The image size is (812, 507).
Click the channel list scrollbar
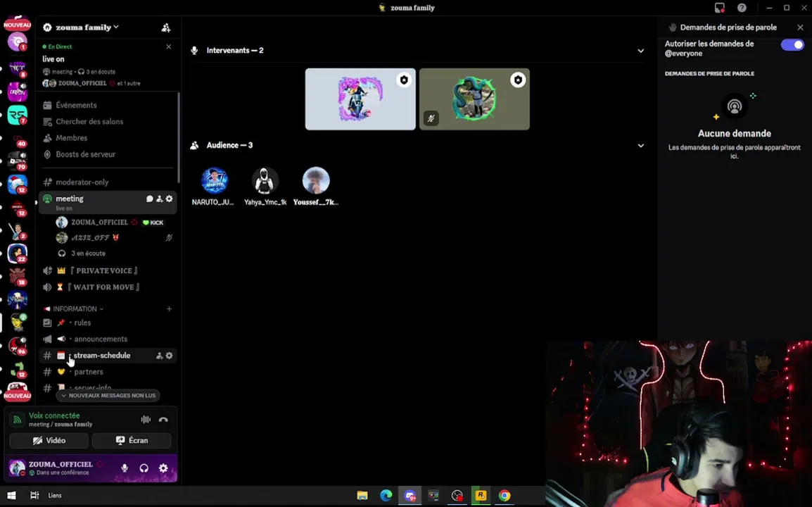tap(179, 137)
